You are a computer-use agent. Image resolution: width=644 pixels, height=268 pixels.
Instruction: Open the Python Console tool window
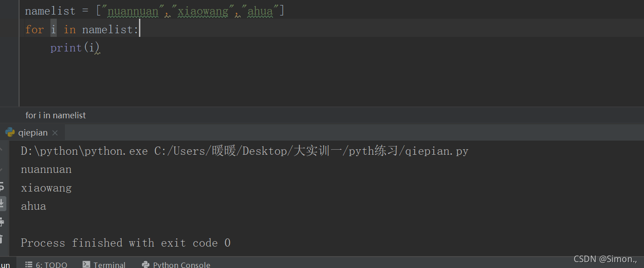point(176,264)
